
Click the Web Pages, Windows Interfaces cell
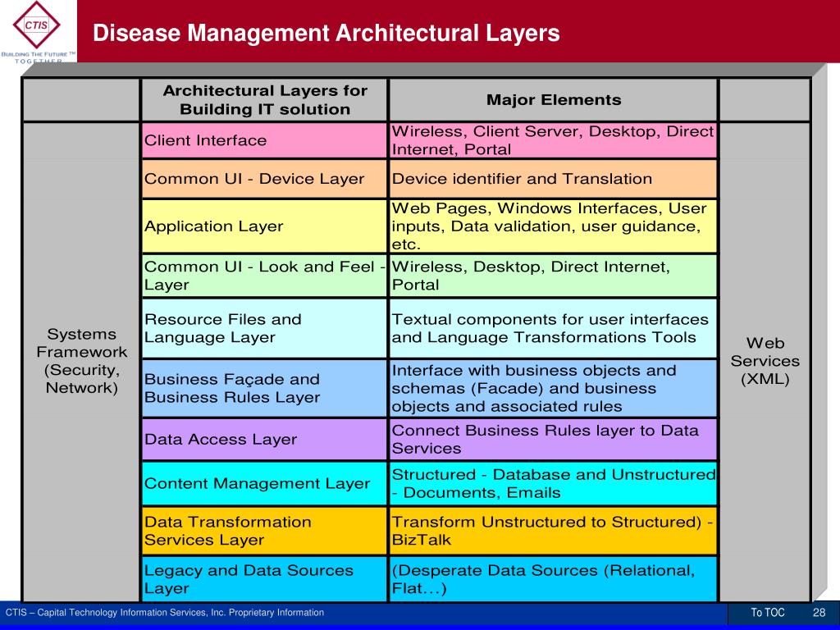tap(554, 226)
